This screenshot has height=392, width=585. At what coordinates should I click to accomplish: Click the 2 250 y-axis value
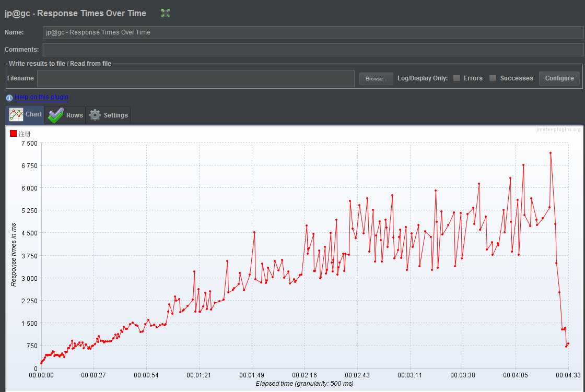pyautogui.click(x=29, y=301)
